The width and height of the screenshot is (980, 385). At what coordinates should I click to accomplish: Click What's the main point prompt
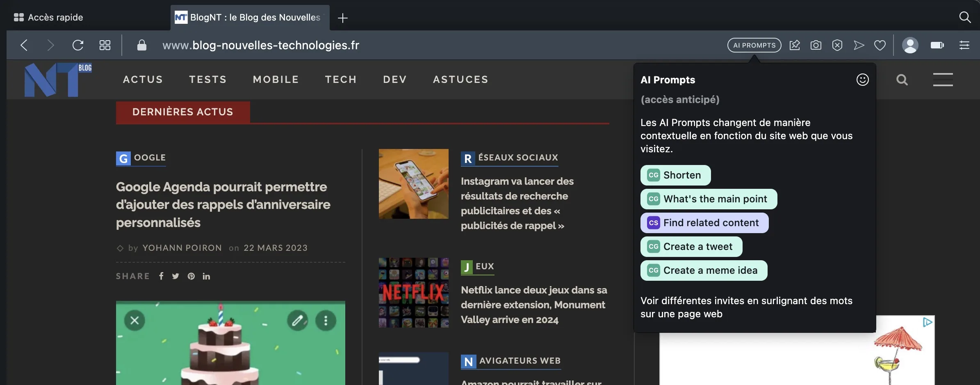pyautogui.click(x=709, y=199)
